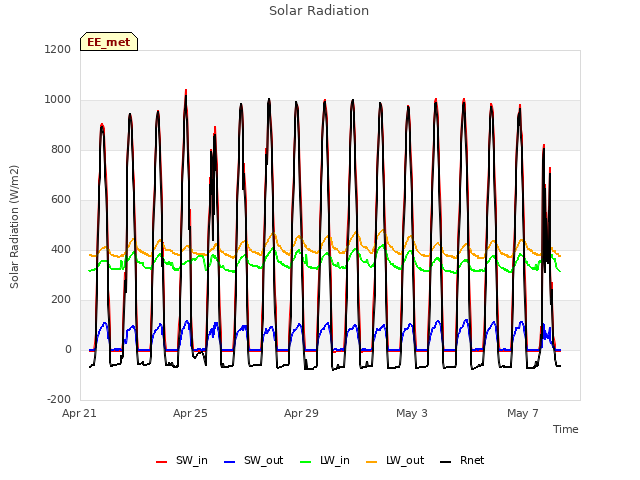Click the Time x-axis label

[566, 429]
